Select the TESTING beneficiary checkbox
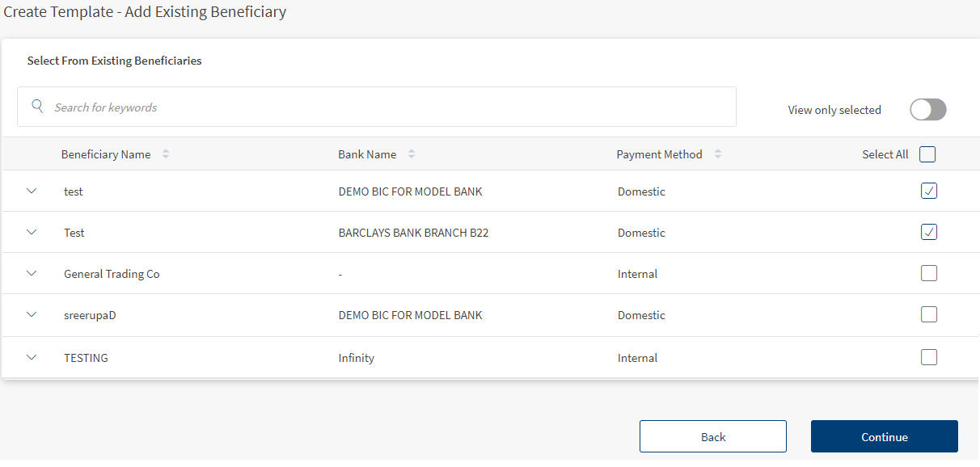The width and height of the screenshot is (980, 467). [929, 357]
